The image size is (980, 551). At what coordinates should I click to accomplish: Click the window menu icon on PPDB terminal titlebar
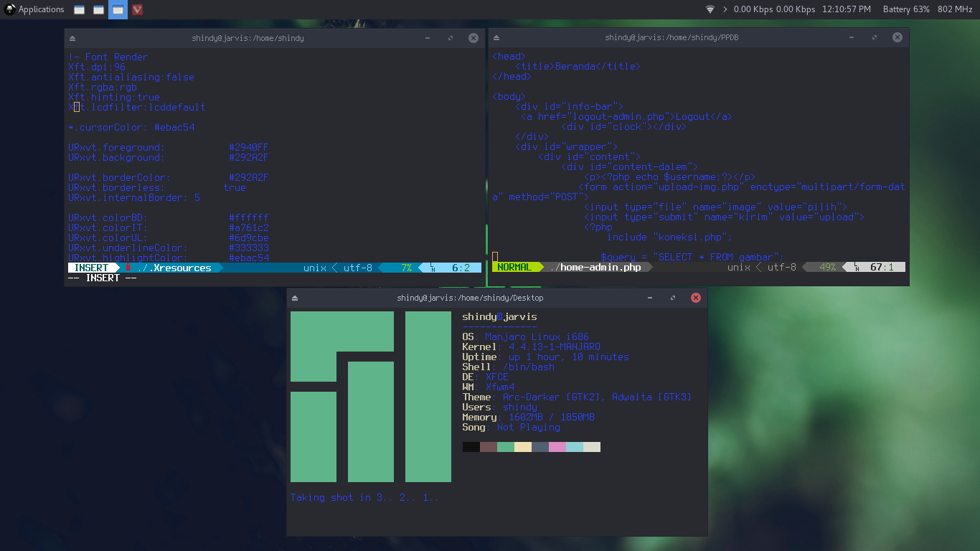pos(496,37)
